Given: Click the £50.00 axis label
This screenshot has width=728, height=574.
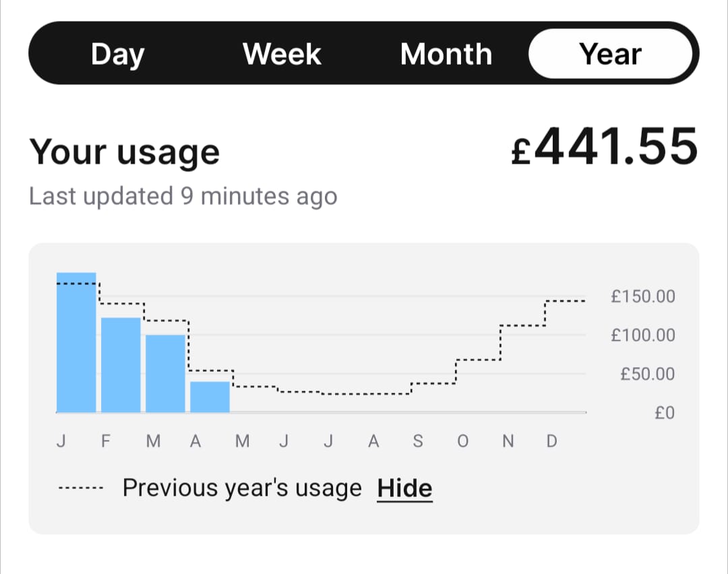Looking at the screenshot, I should [647, 374].
